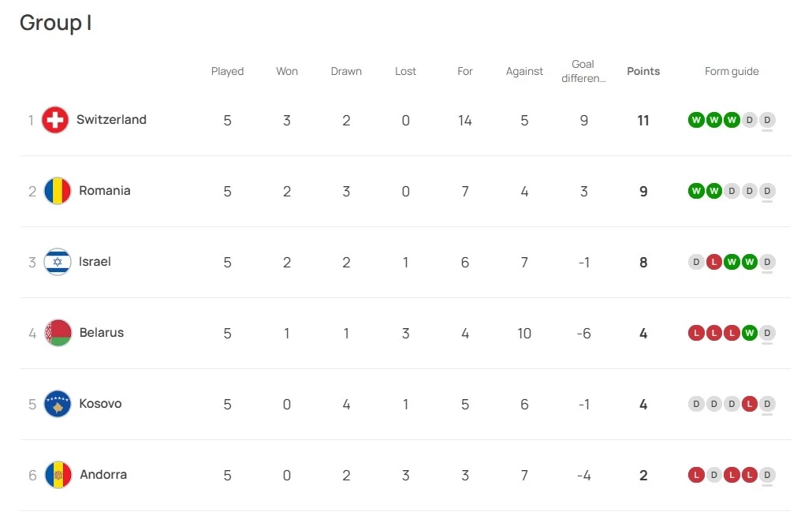Click the Kosovo flag icon

[x=58, y=404]
